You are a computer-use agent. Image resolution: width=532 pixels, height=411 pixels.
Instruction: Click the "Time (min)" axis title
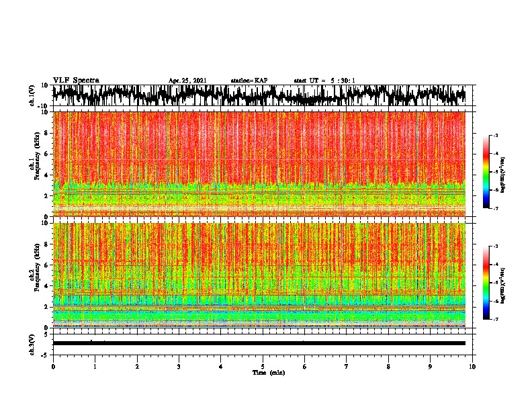tap(269, 373)
